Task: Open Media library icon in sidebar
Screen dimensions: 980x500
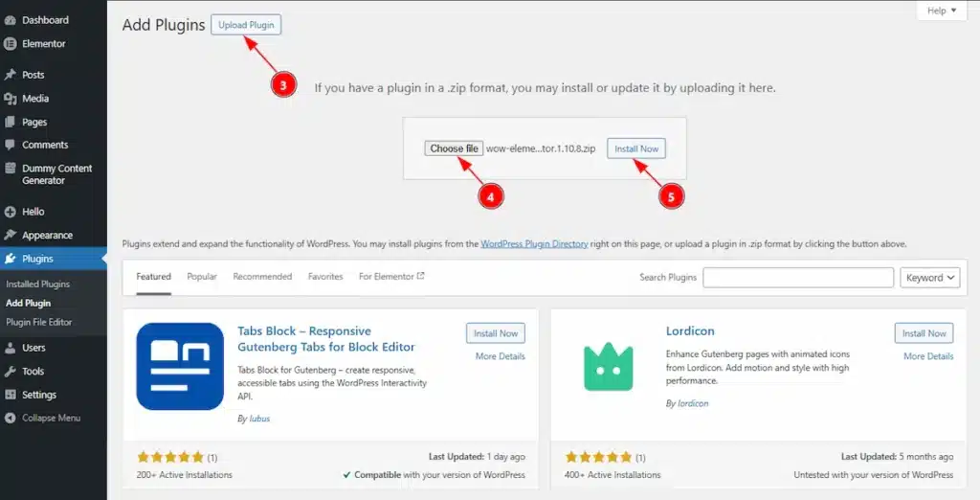Action: coord(10,99)
